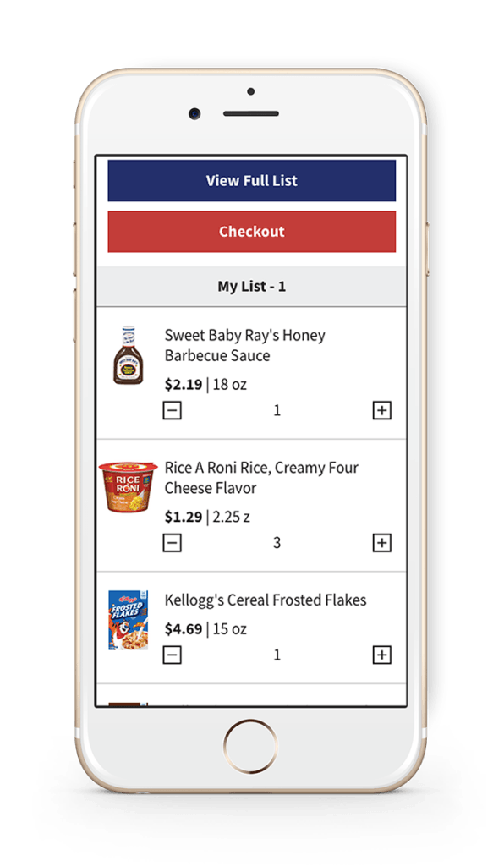Select the My List - 1 header
Viewport: 504px width, 866px height.
pos(252,286)
